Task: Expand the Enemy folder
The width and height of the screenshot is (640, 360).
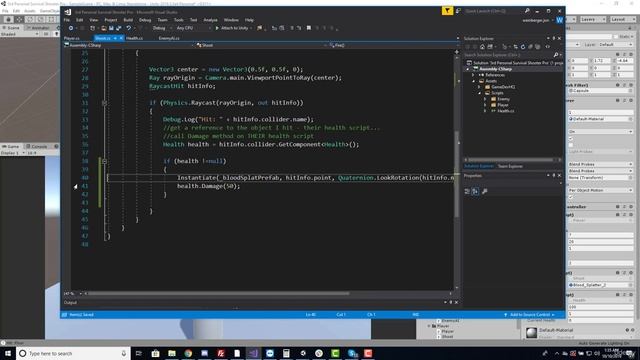Action: point(485,99)
